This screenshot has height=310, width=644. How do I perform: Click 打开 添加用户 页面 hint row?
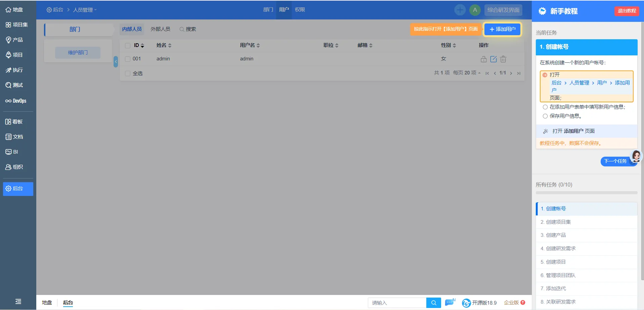587,131
